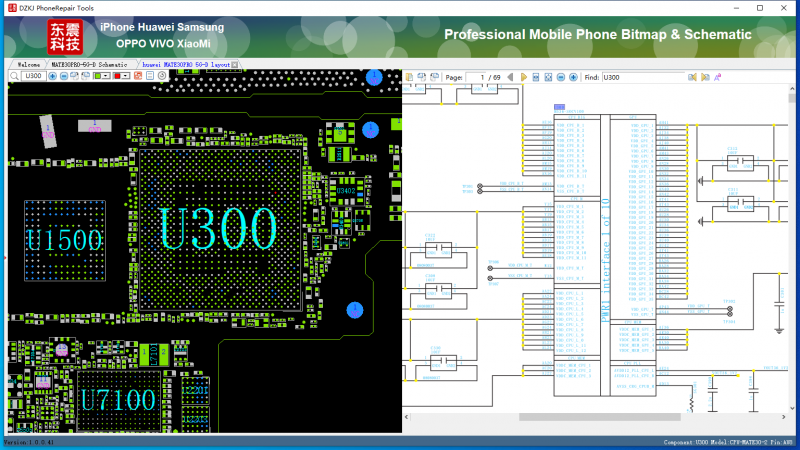Image resolution: width=800 pixels, height=450 pixels.
Task: Select the U1500 chip on the layout
Action: tap(64, 241)
